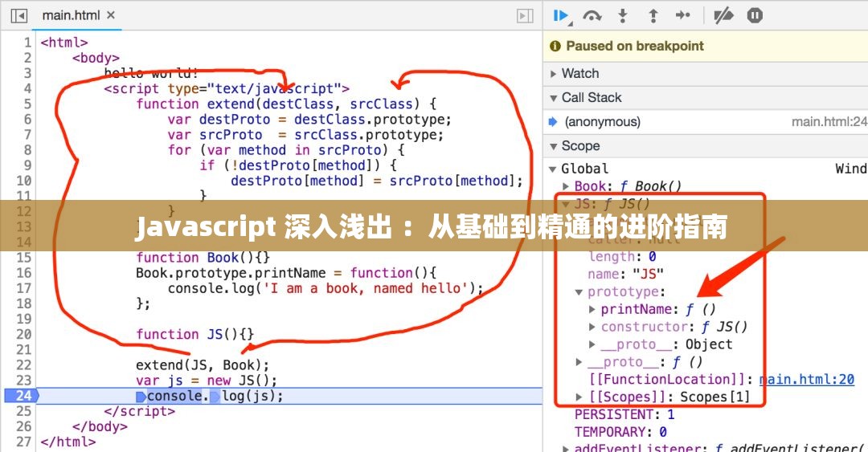Select (anonymous) call stack frame
This screenshot has height=452, width=868.
pyautogui.click(x=602, y=122)
